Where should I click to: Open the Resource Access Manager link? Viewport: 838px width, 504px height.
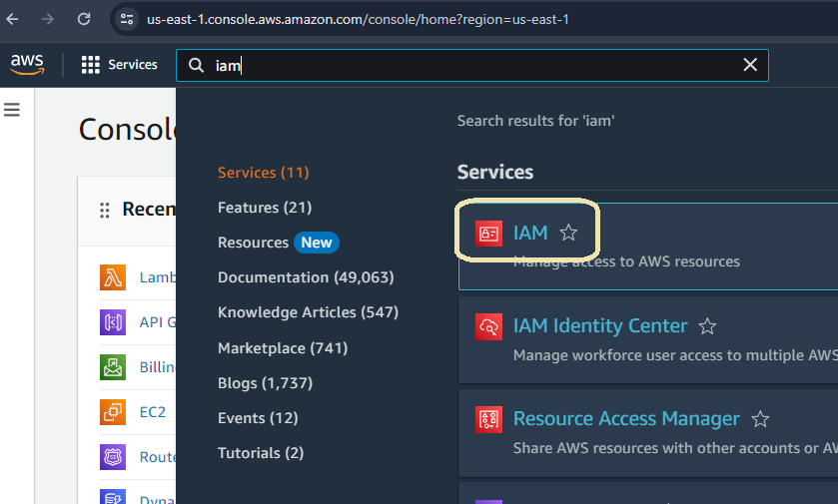[626, 418]
